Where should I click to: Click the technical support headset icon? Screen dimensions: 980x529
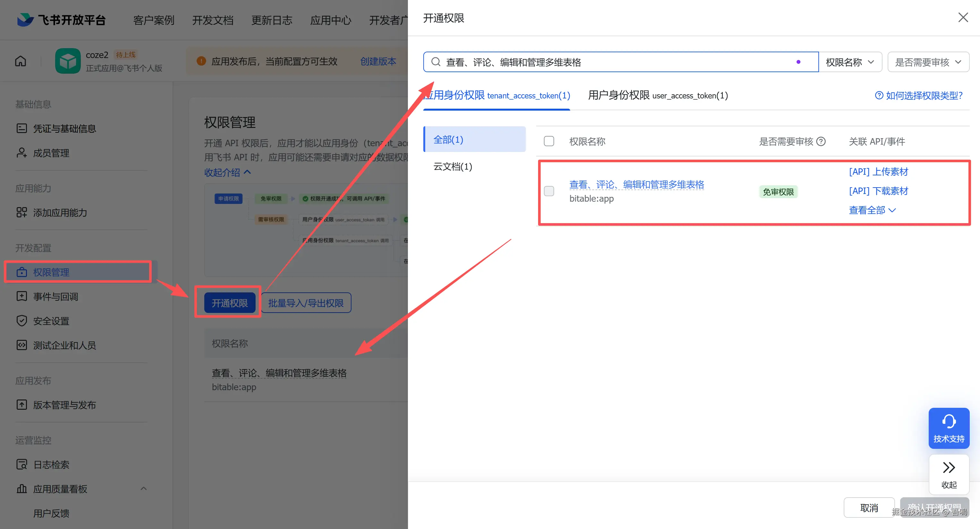point(949,421)
